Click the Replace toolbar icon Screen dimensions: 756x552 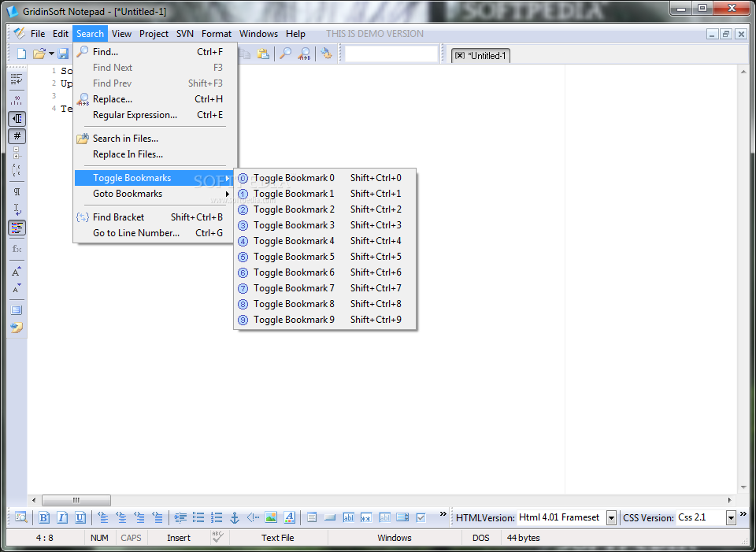pos(304,54)
